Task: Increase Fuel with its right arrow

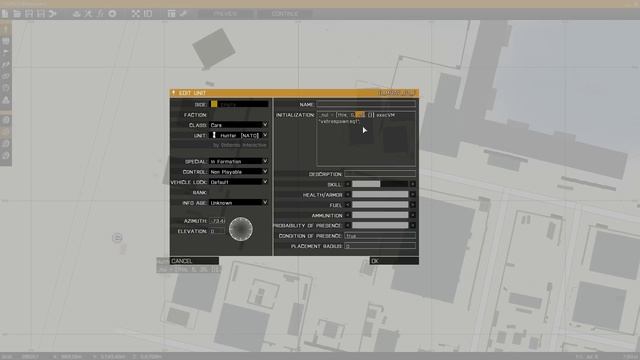Action: coord(413,205)
